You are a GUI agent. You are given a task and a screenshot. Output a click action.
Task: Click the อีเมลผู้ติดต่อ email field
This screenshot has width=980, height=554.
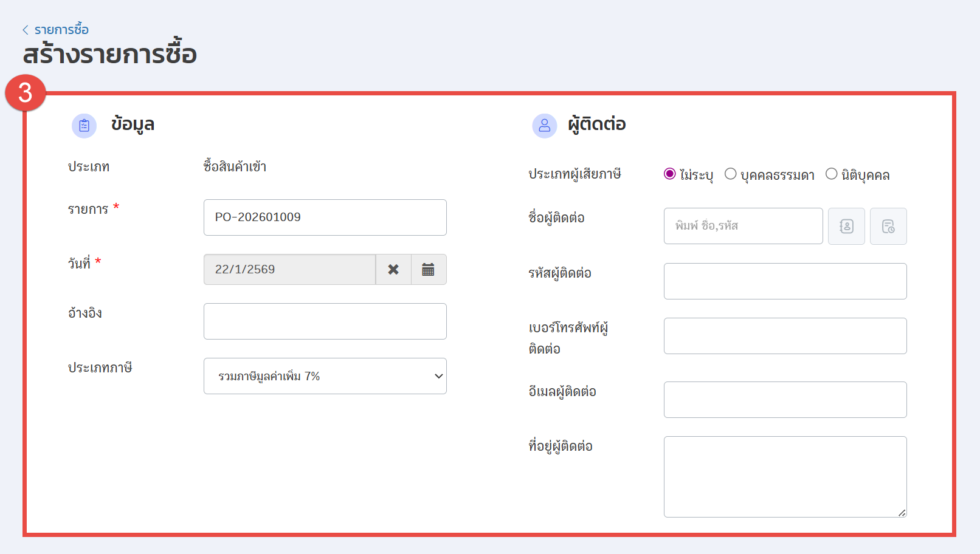pos(785,400)
